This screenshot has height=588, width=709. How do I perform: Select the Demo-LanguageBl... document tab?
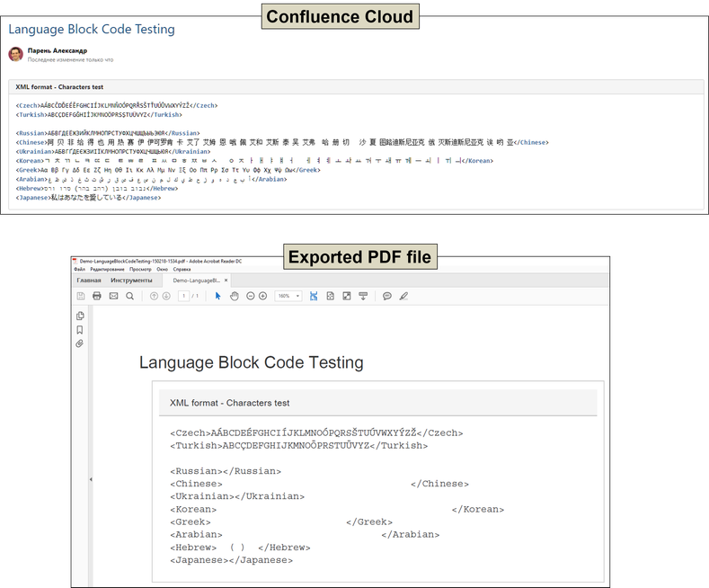coord(196,281)
